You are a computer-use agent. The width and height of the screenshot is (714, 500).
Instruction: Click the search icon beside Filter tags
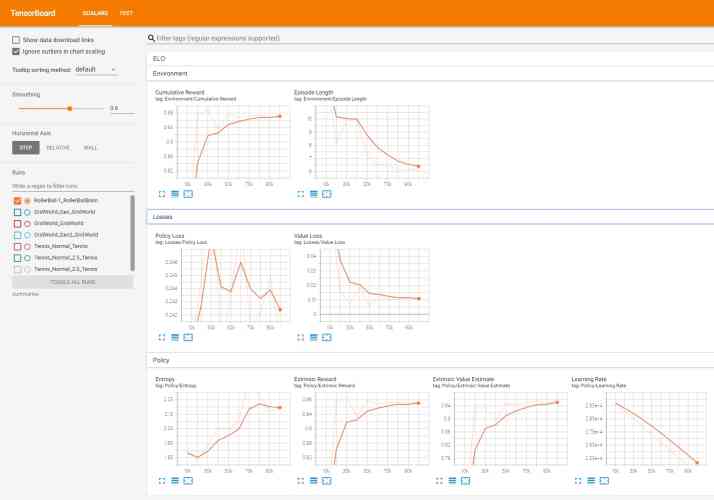tap(151, 38)
